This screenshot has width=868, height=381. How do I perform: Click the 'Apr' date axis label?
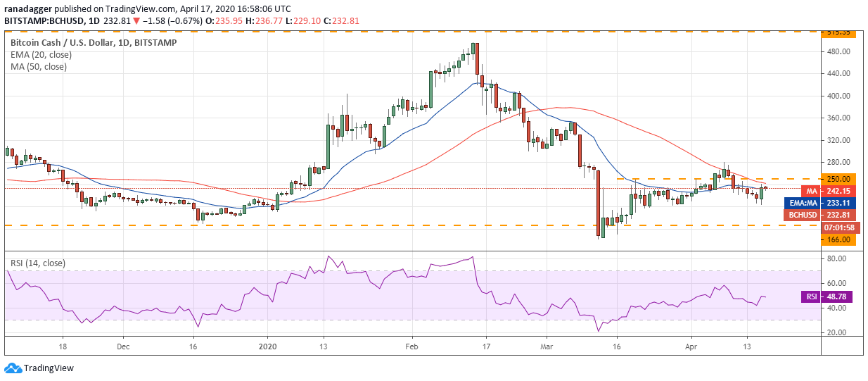point(691,346)
